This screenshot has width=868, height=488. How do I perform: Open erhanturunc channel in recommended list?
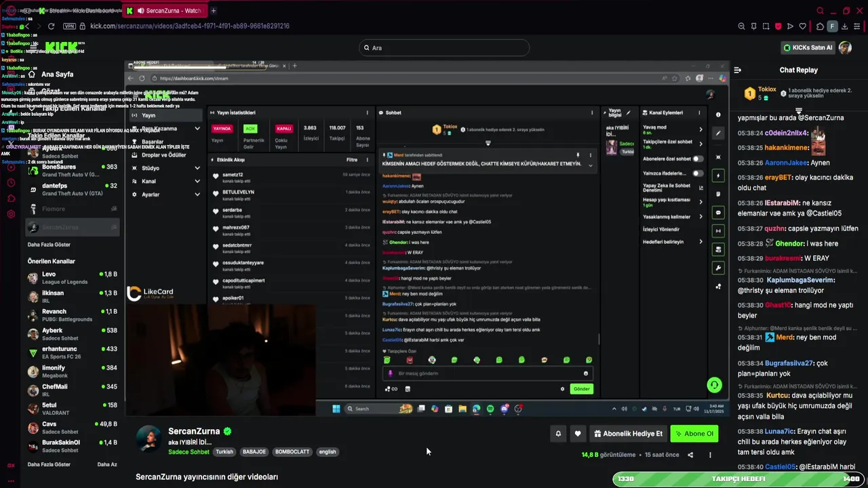point(73,352)
